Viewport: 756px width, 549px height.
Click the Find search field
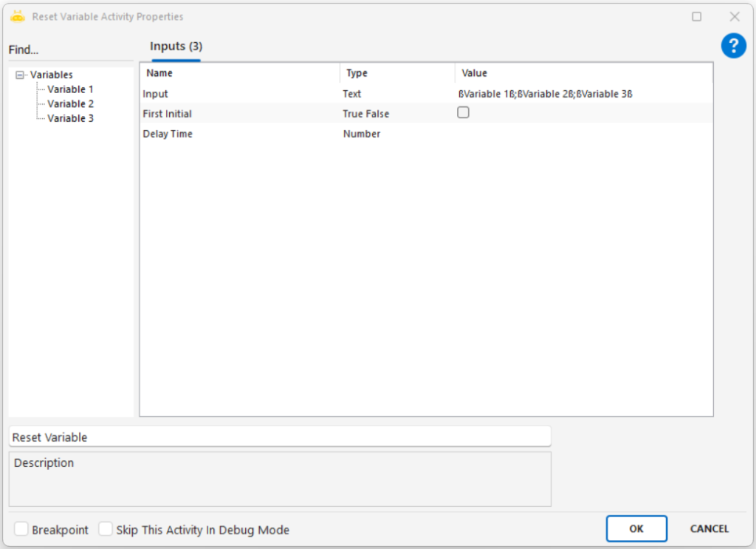pos(70,50)
